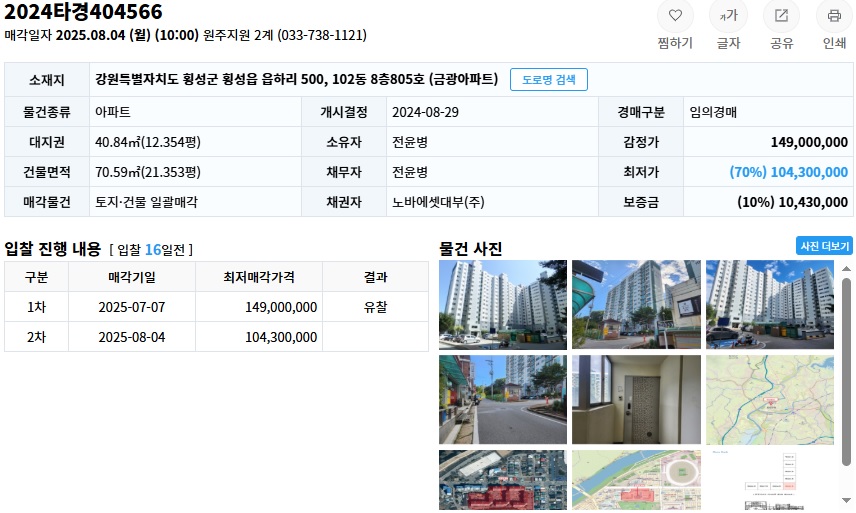Click 104,300,000 in the 2차 bid row
The width and height of the screenshot is (856, 513).
tap(281, 337)
